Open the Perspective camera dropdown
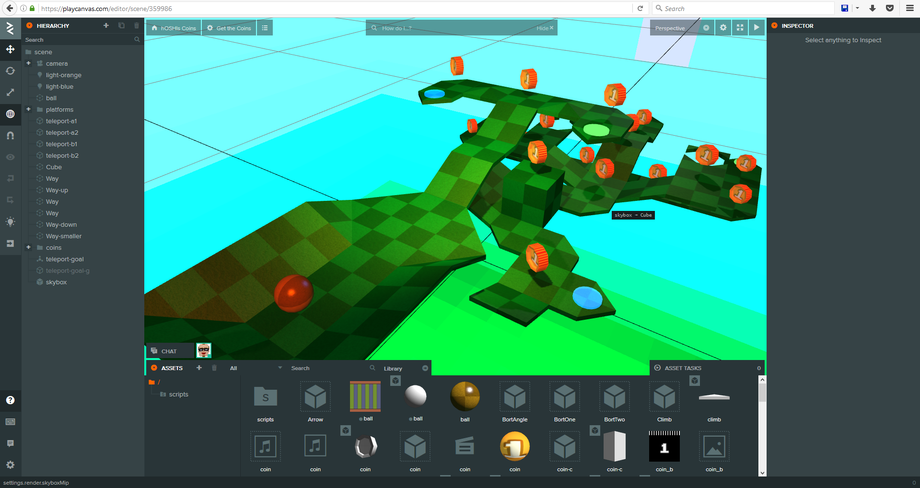The width and height of the screenshot is (920, 488). pos(676,28)
